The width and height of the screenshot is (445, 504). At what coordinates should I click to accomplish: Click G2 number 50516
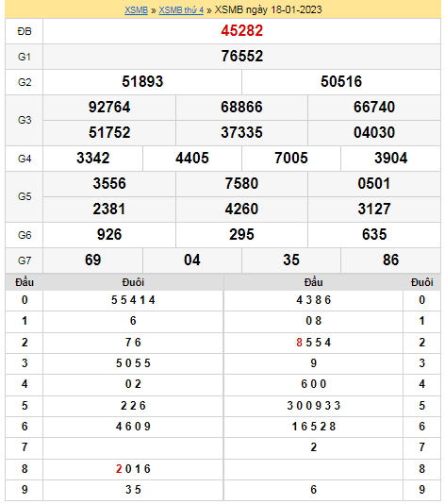341,82
